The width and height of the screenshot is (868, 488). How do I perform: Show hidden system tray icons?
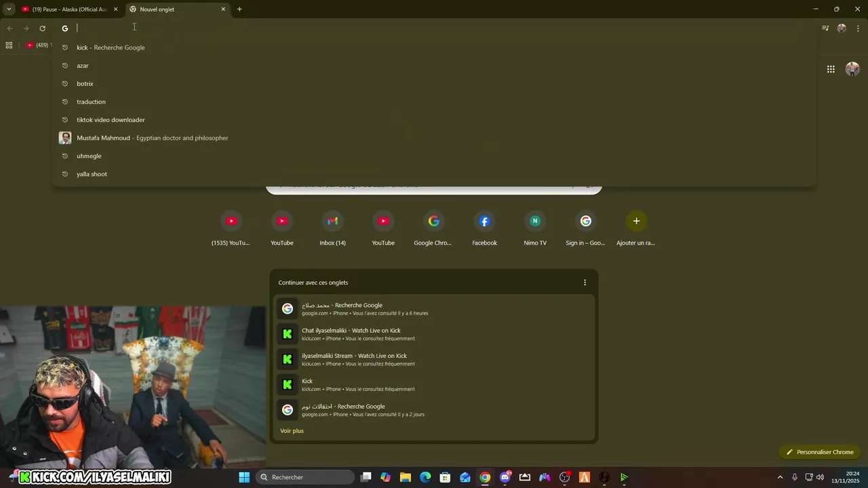(780, 477)
